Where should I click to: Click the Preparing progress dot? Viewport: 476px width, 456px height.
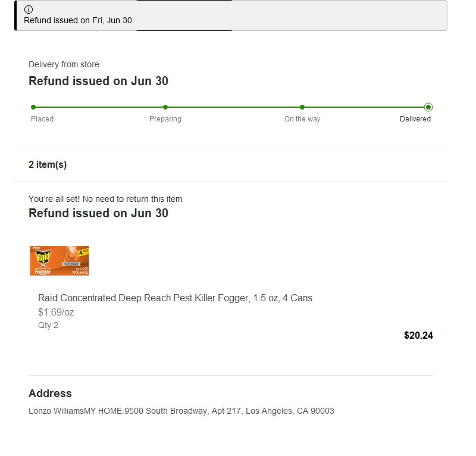165,107
